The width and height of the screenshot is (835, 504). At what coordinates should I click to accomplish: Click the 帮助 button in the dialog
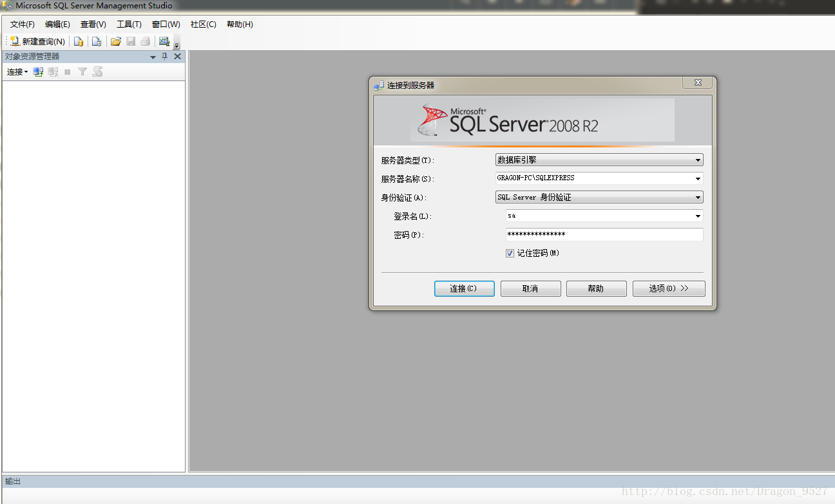596,288
